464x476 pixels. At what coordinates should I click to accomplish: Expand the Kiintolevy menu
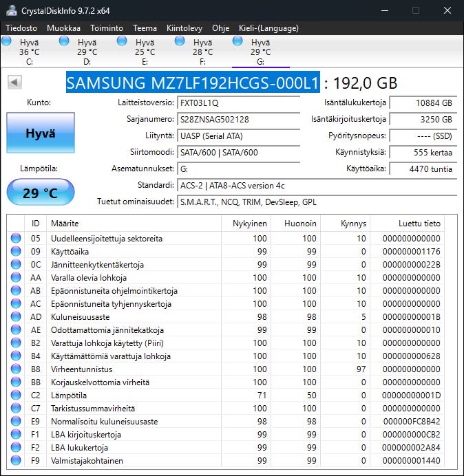click(184, 28)
